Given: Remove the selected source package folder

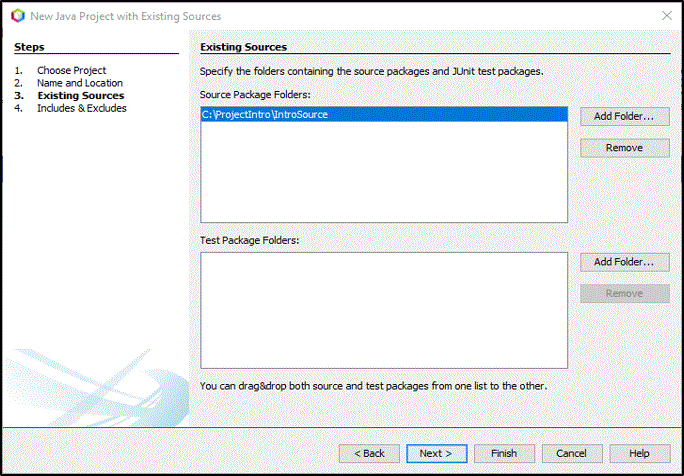Looking at the screenshot, I should 624,148.
